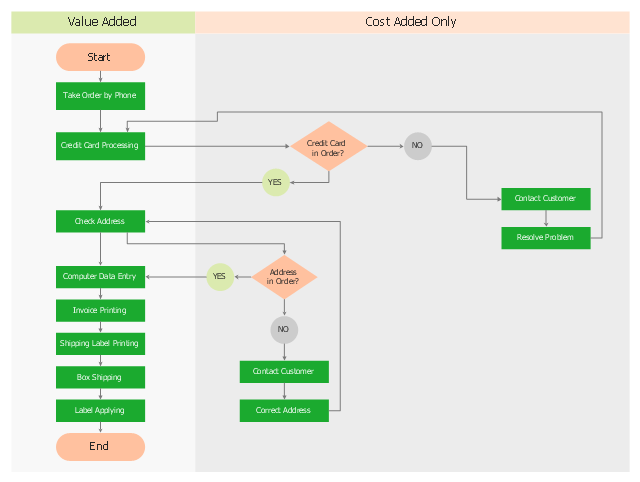The image size is (640, 482).
Task: Click the NO circle under Address diamond
Action: click(284, 329)
